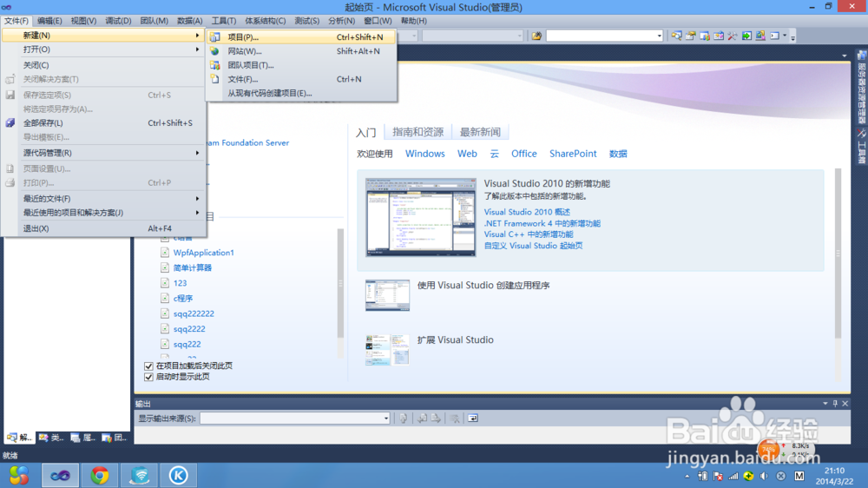Click the Solution Explorer toolbar icon
This screenshot has width=868, height=488.
[676, 36]
